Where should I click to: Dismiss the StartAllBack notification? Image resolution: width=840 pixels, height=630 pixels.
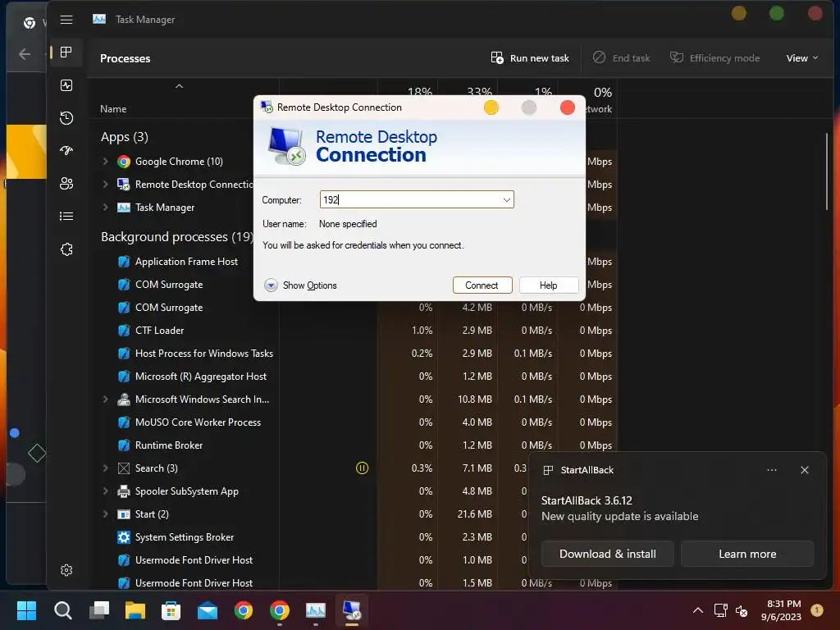(x=804, y=470)
